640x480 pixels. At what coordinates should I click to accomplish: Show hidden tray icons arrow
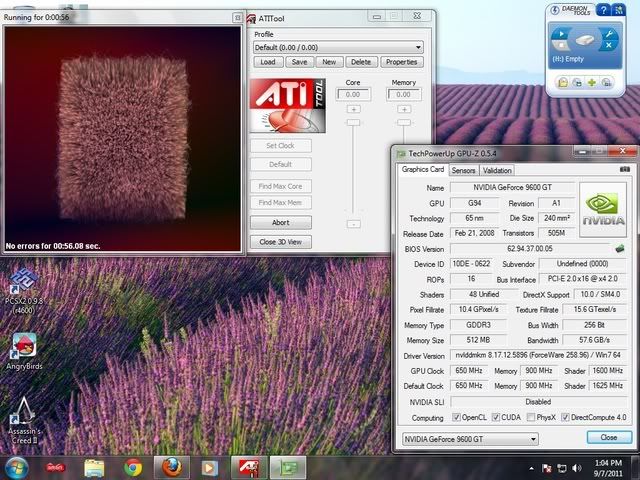[531, 469]
